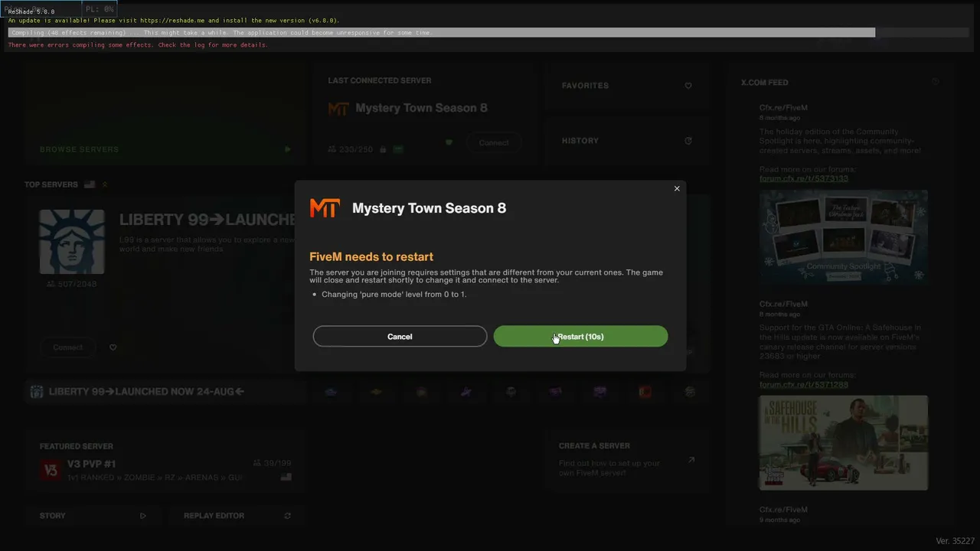This screenshot has height=551, width=980.
Task: Click the Create a Server arrow icon
Action: 691,460
